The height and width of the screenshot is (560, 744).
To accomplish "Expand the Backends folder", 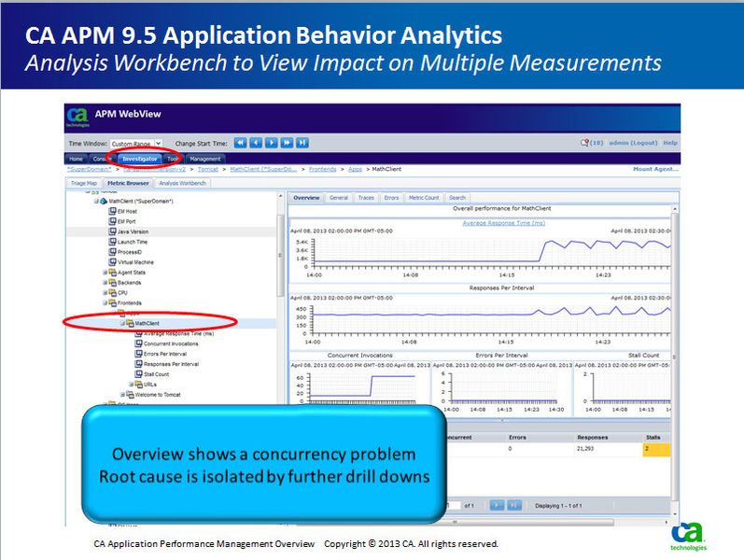I will tap(105, 283).
